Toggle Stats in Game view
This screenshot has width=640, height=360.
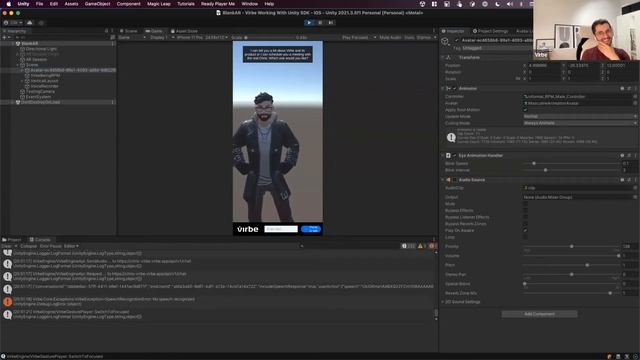[x=409, y=37]
